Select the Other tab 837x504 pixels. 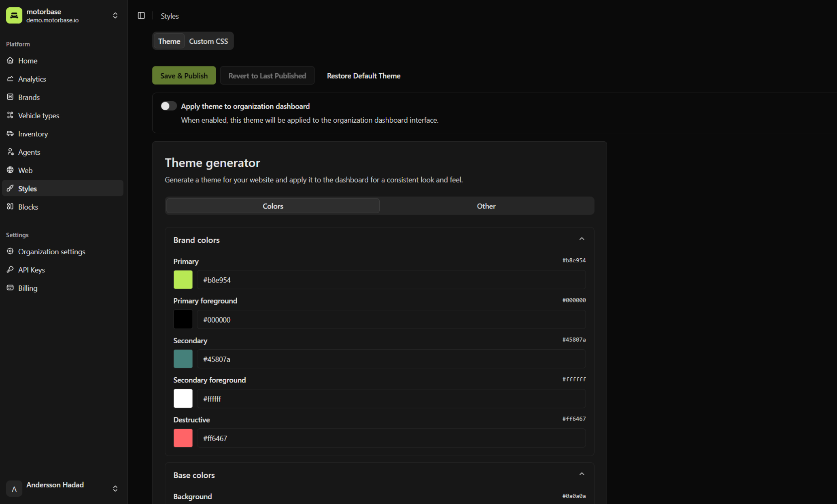(x=486, y=206)
